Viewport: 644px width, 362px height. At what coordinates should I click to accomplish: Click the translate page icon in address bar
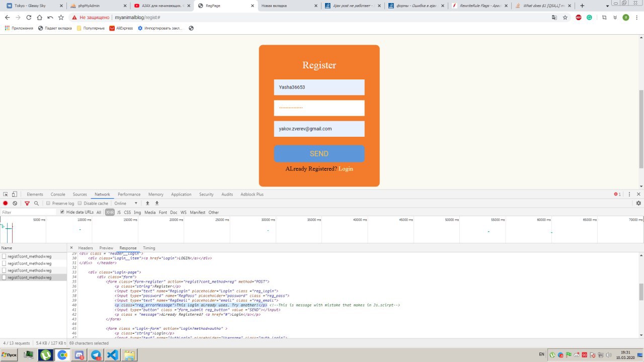[x=554, y=17]
